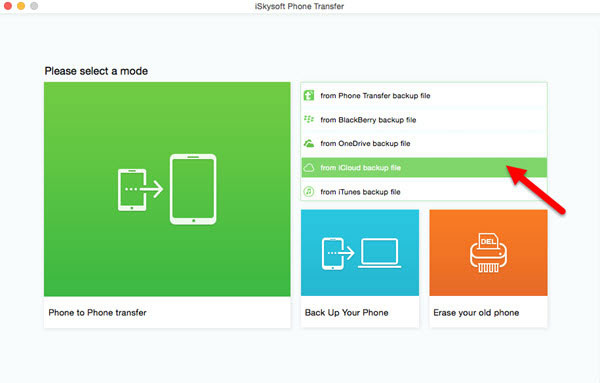Click the phone-to-laptop backup icon
This screenshot has height=383, width=600.
pyautogui.click(x=361, y=254)
